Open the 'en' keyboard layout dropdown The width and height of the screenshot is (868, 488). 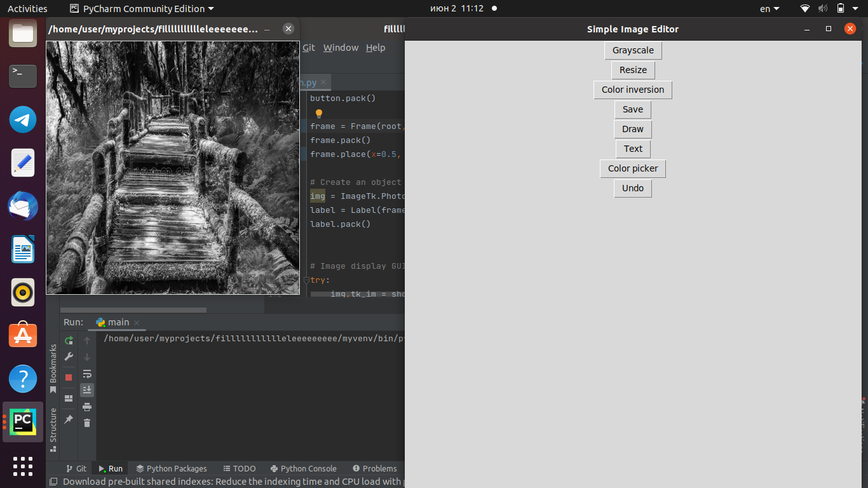[x=770, y=9]
